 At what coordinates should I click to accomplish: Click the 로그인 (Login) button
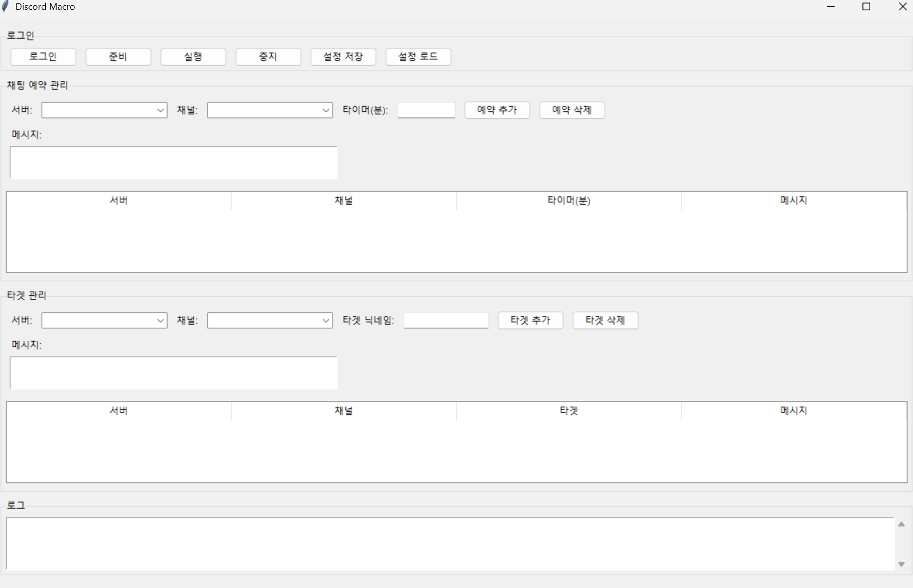click(x=43, y=57)
